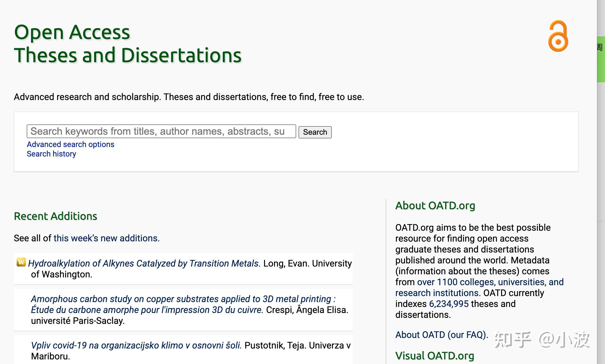The width and height of the screenshot is (605, 364).
Task: Click the Recent Additions heading
Action: (55, 216)
